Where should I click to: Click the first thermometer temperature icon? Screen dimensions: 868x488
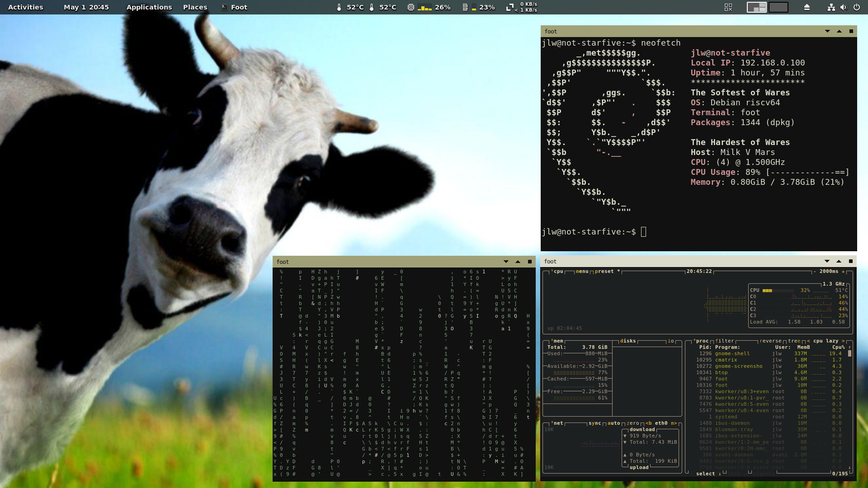pos(339,7)
